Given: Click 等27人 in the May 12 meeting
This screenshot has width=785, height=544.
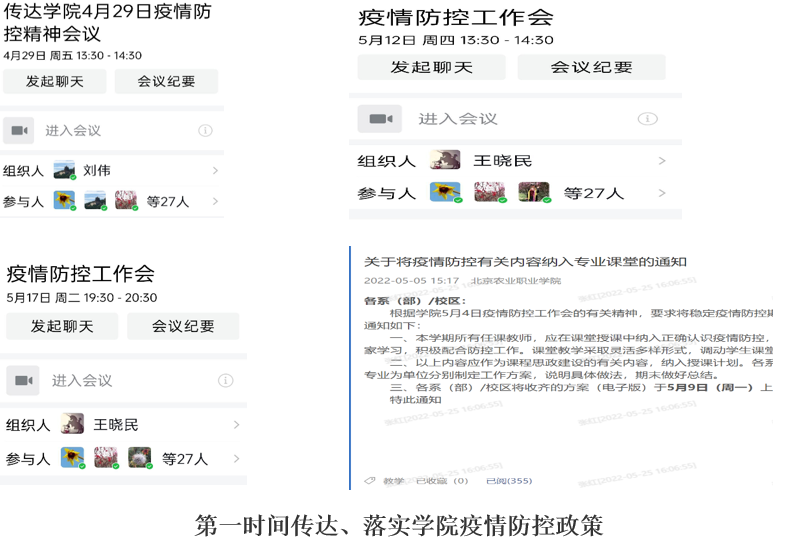Looking at the screenshot, I should tap(593, 193).
